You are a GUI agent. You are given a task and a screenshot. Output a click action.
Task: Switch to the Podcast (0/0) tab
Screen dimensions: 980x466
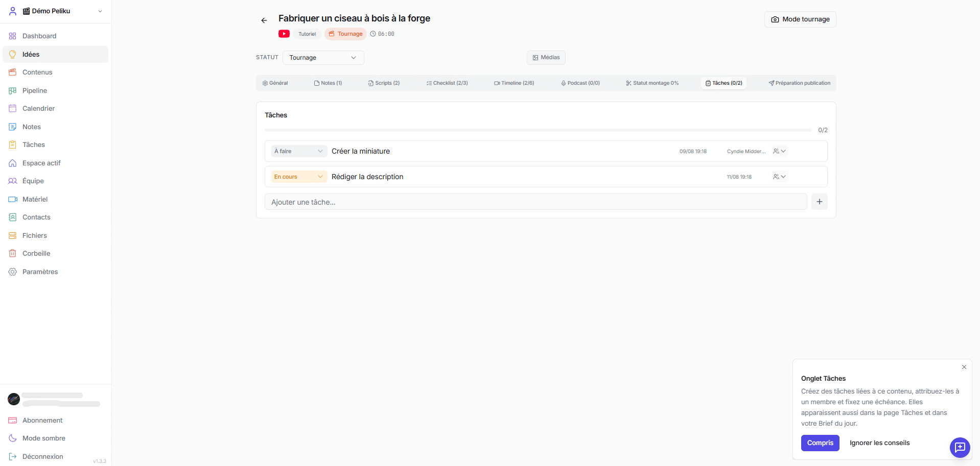(580, 83)
